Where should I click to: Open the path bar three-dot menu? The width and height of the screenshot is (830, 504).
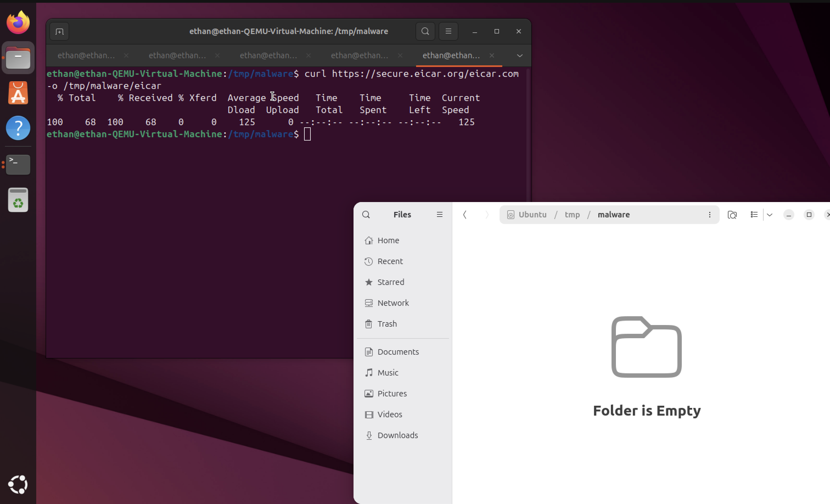(x=710, y=215)
